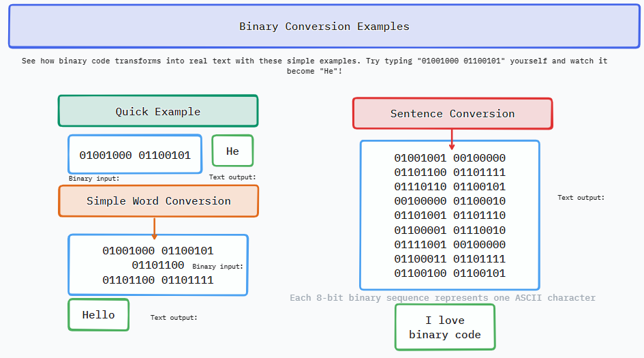Select the Simple Word Conversion orange header
Image resolution: width=644 pixels, height=358 pixels.
click(158, 201)
